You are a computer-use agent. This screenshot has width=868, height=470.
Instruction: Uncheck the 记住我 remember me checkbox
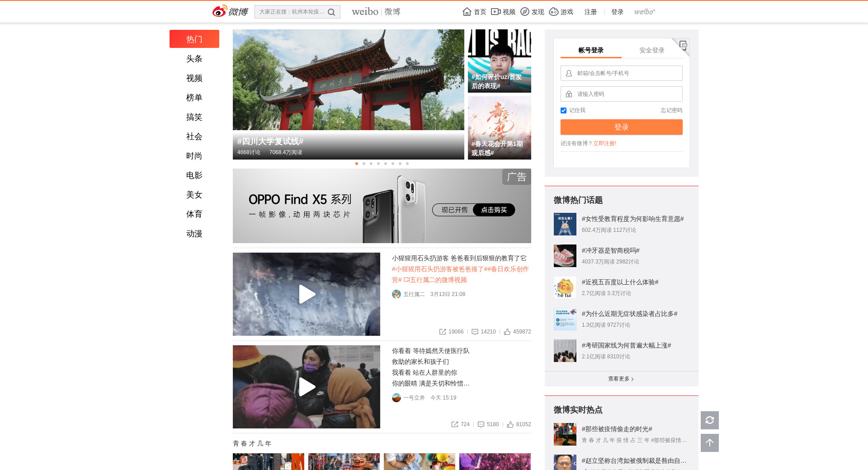pyautogui.click(x=563, y=110)
